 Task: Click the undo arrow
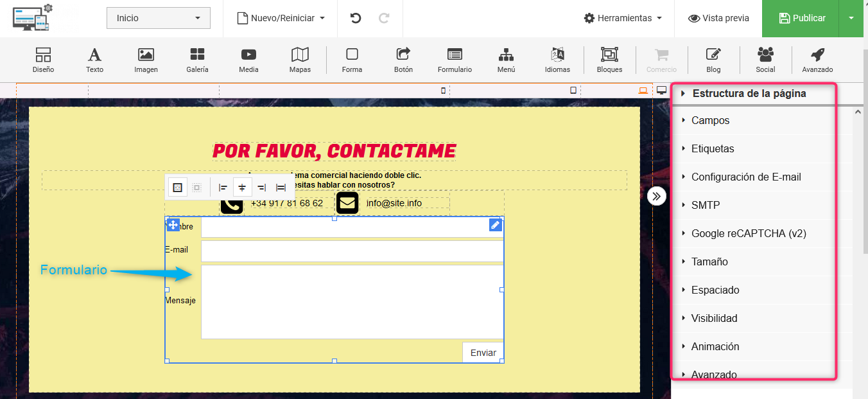click(x=356, y=18)
